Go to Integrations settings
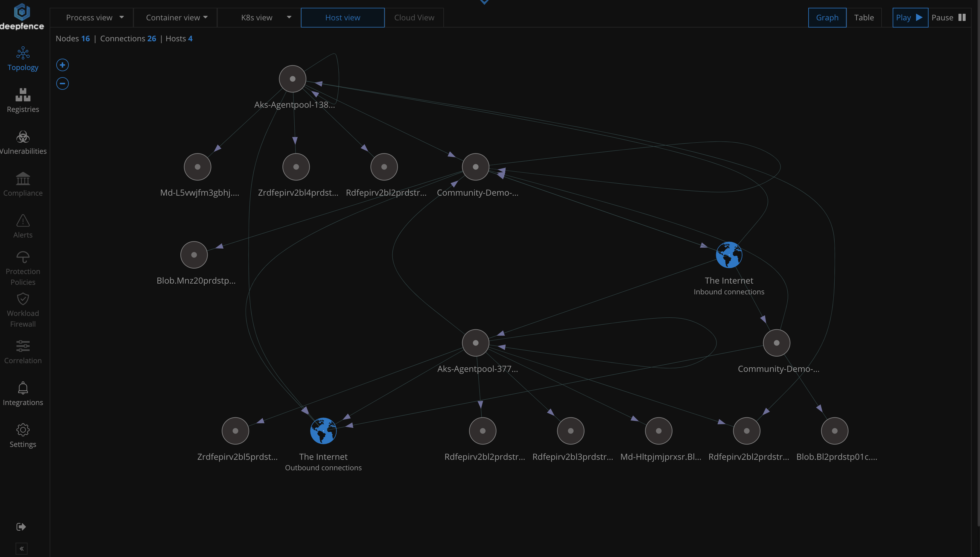This screenshot has height=557, width=980. click(x=22, y=393)
